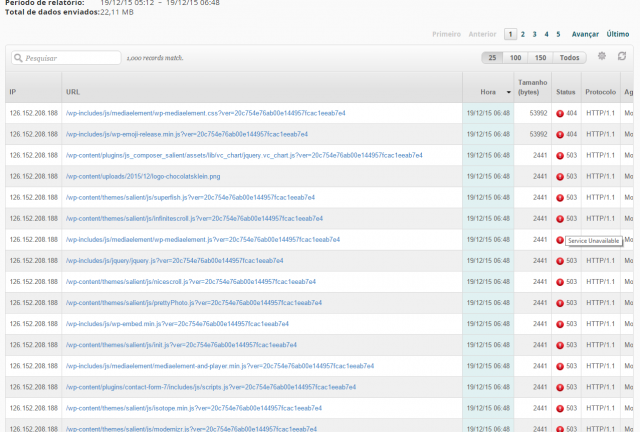Click red status icon of prettyPhoto.js row

pyautogui.click(x=560, y=303)
